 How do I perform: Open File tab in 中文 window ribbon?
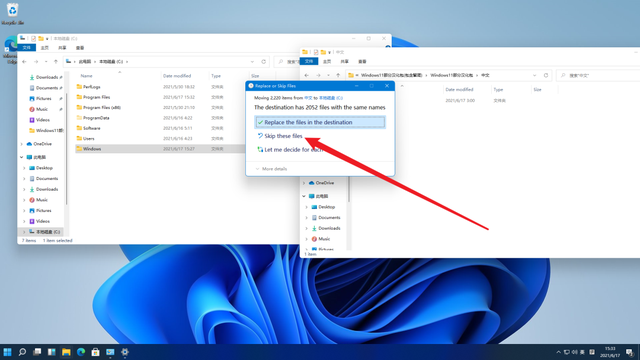pos(309,61)
